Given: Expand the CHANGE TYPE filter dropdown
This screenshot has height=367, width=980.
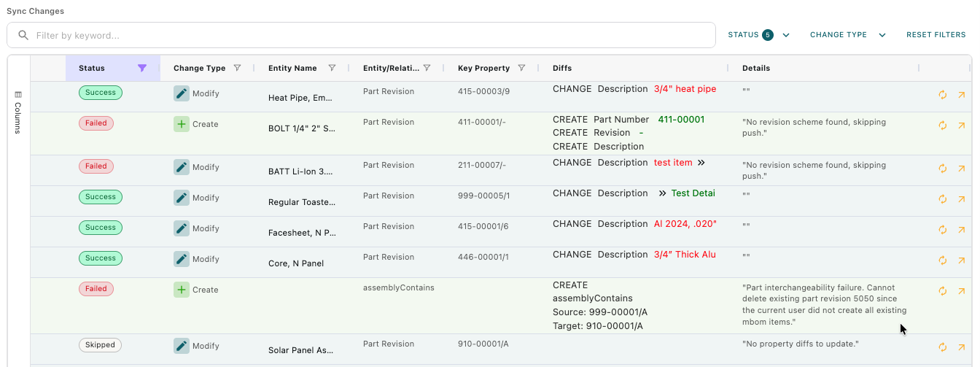Looking at the screenshot, I should (847, 35).
